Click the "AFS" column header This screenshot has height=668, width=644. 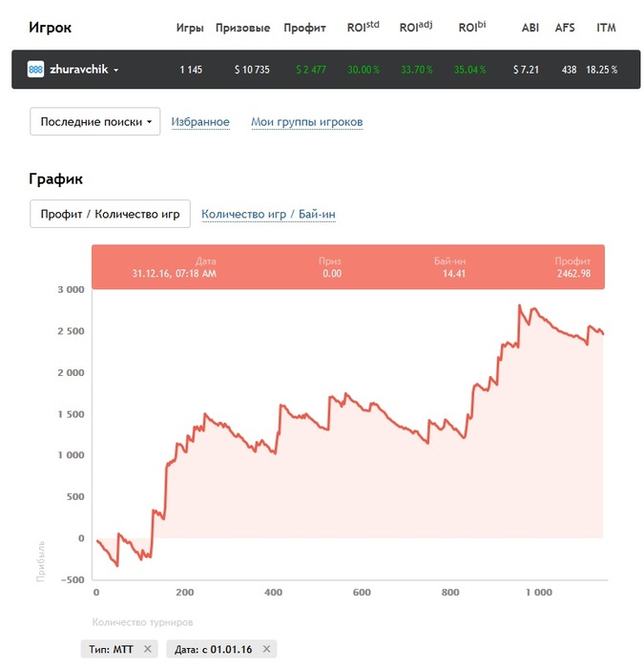[x=565, y=28]
